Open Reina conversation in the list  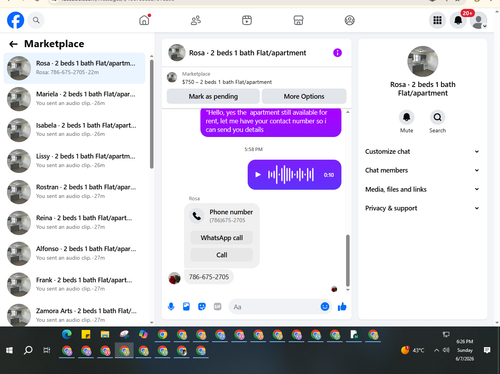point(74,222)
